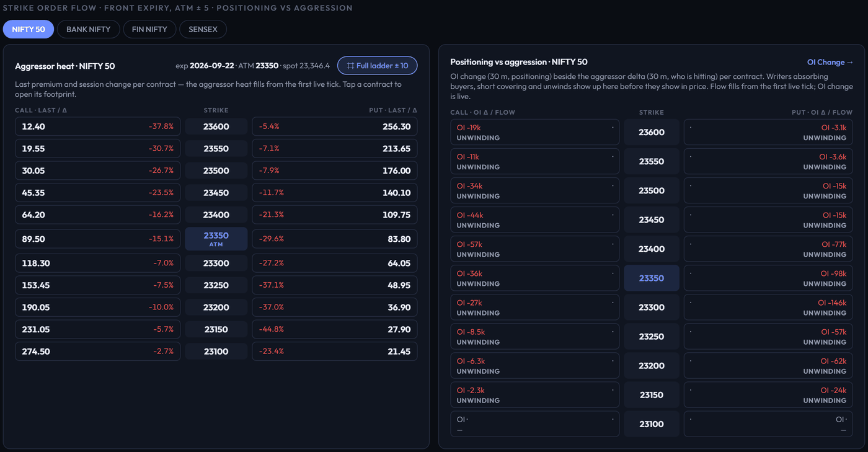Select the put OI -62k unwinding cell
The height and width of the screenshot is (452, 868).
point(768,365)
